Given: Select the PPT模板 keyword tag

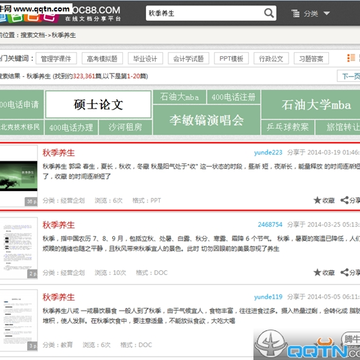Looking at the screenshot, I should (x=231, y=59).
